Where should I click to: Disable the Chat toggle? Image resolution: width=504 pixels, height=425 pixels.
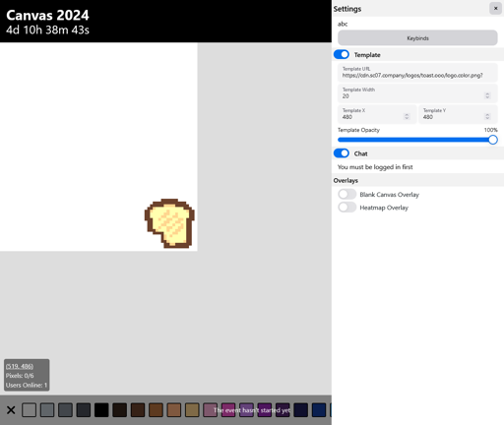pos(342,153)
